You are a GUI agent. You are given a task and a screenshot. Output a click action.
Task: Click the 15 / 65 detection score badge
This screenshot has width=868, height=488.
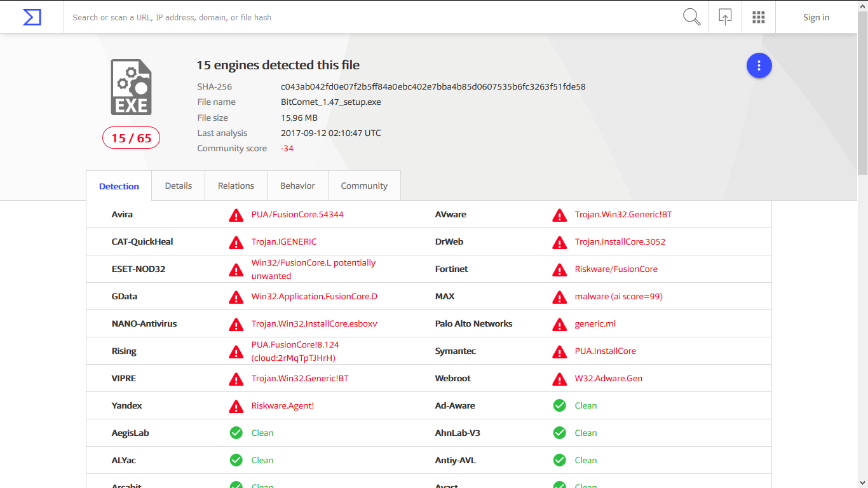(x=131, y=138)
